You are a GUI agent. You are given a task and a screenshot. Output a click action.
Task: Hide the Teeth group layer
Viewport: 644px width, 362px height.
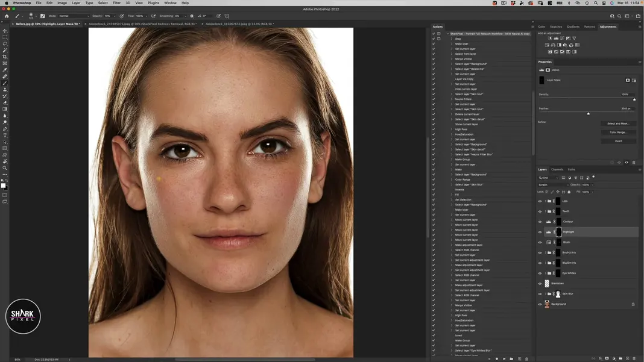point(540,211)
